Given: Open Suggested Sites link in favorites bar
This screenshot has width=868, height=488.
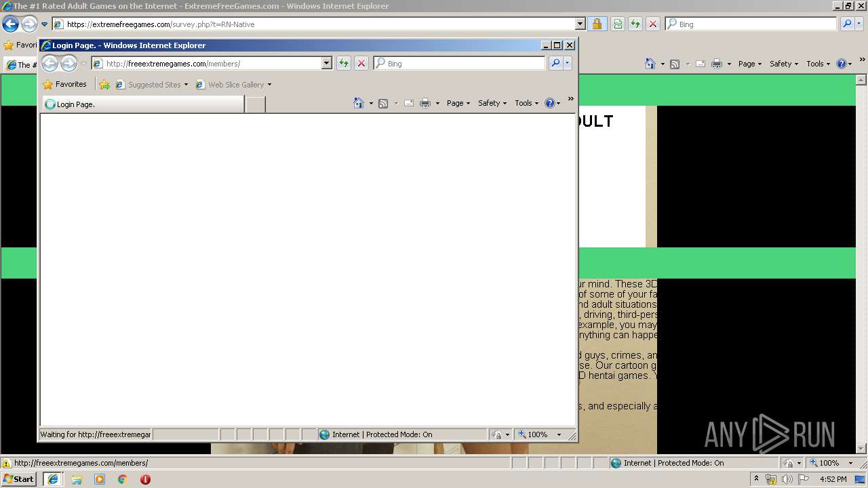Looking at the screenshot, I should coord(152,85).
